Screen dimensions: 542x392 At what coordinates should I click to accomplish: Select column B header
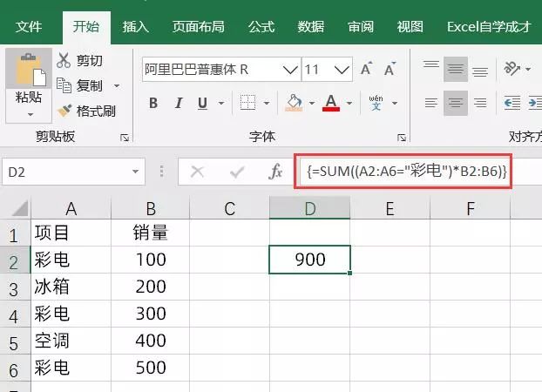[151, 208]
